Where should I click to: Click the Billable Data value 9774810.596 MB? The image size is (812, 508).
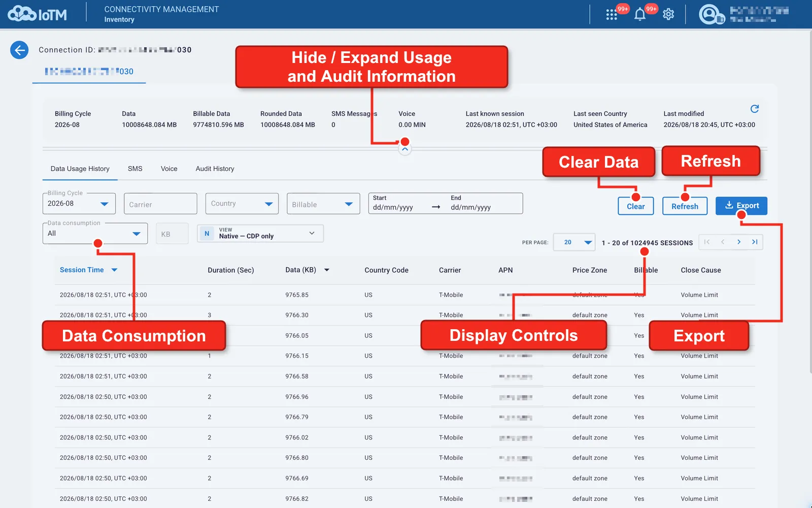point(218,125)
